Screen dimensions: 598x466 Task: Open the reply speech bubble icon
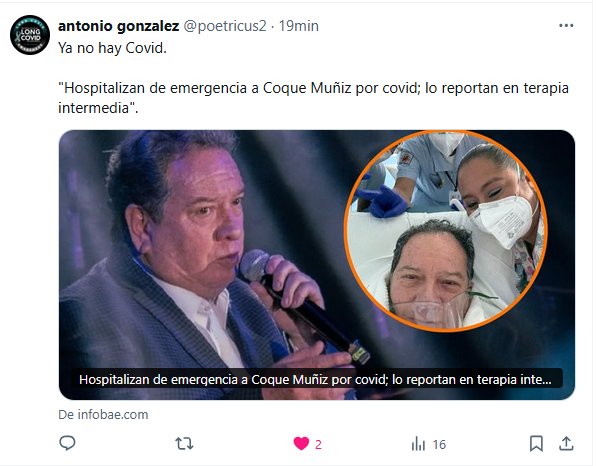coord(68,444)
